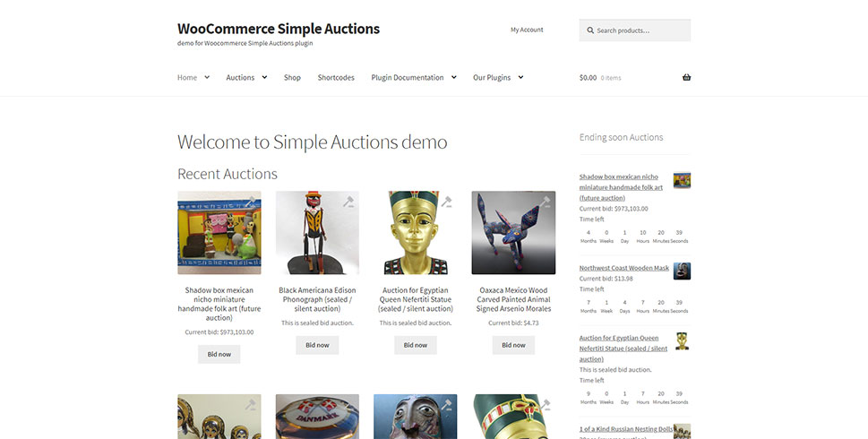Open Nefertiti Statue sidebar thumbnail
Viewport: 868px width, 439px height.
coord(682,341)
